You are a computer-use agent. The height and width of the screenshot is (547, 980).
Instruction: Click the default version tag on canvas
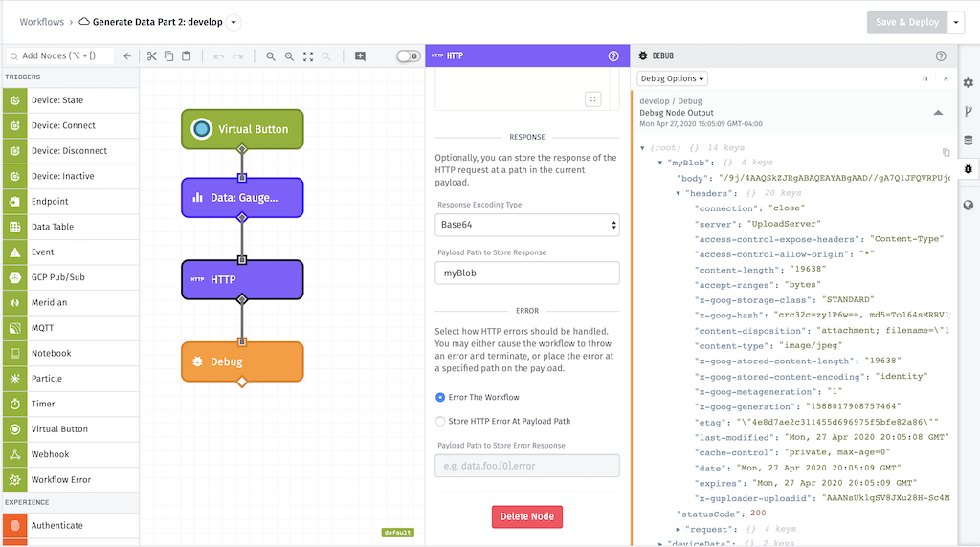(397, 533)
